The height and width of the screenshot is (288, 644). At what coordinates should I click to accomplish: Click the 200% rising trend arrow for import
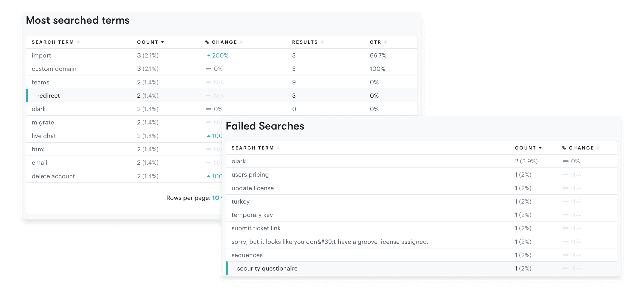209,55
